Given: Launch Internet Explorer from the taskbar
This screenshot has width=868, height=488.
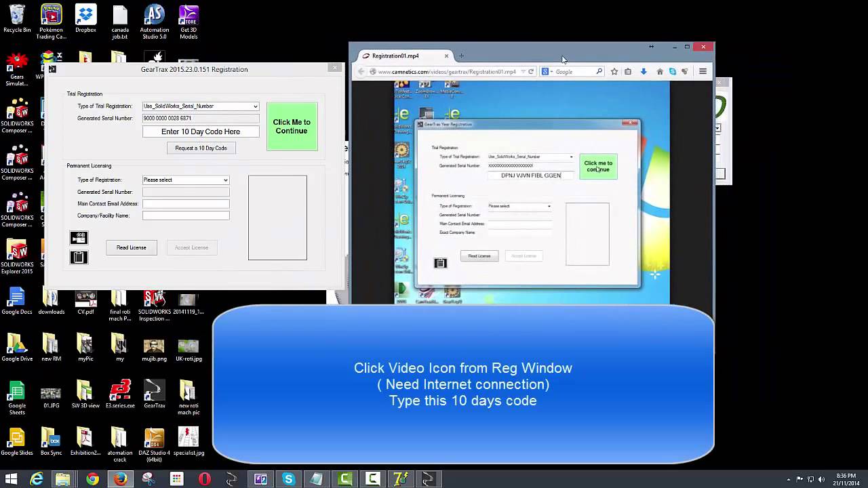Looking at the screenshot, I should (37, 479).
